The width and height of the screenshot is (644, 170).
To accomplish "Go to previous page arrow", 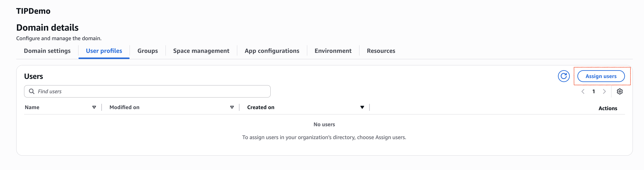I will coord(583,92).
